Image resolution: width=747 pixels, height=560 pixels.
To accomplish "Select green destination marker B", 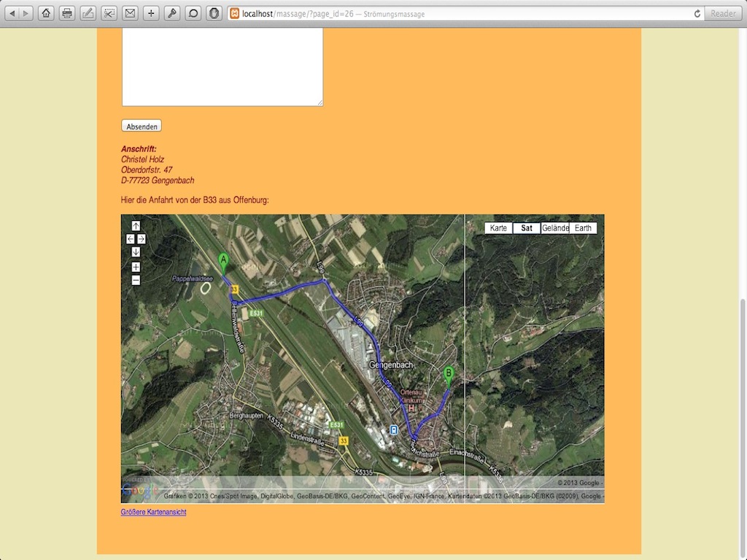I will [x=449, y=375].
